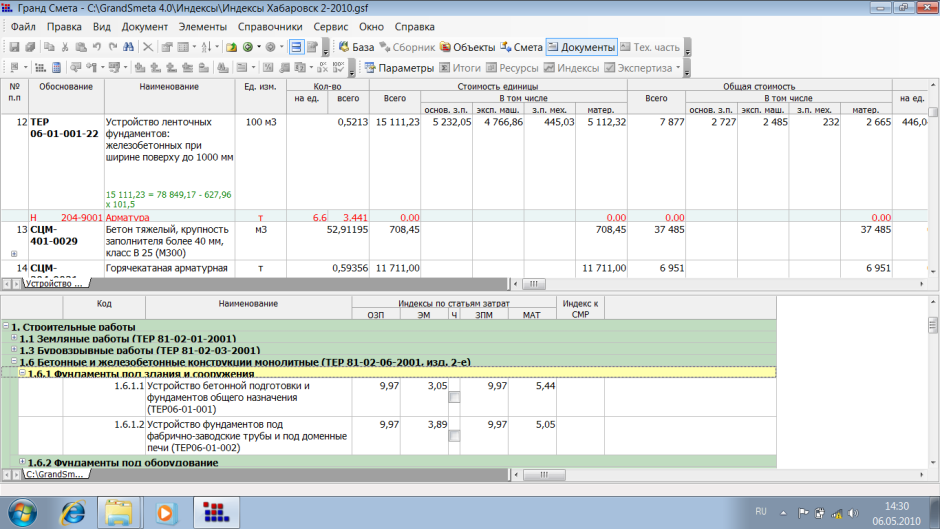Toggle the checkbox in row 1.6.1.1
This screenshot has height=529, width=940.
pyautogui.click(x=454, y=397)
